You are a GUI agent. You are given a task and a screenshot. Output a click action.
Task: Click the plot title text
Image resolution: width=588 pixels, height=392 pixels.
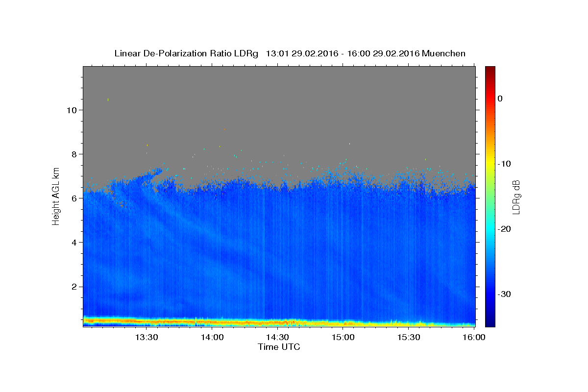[x=290, y=53]
